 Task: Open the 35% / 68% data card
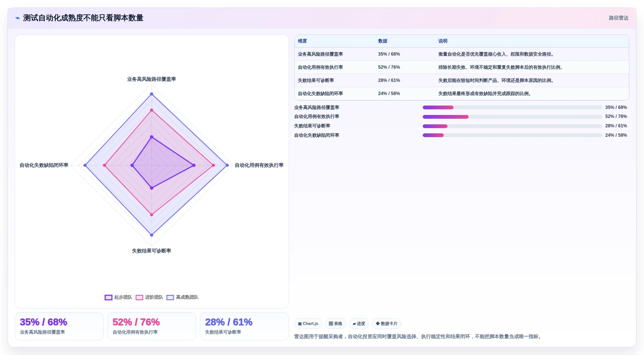point(59,326)
